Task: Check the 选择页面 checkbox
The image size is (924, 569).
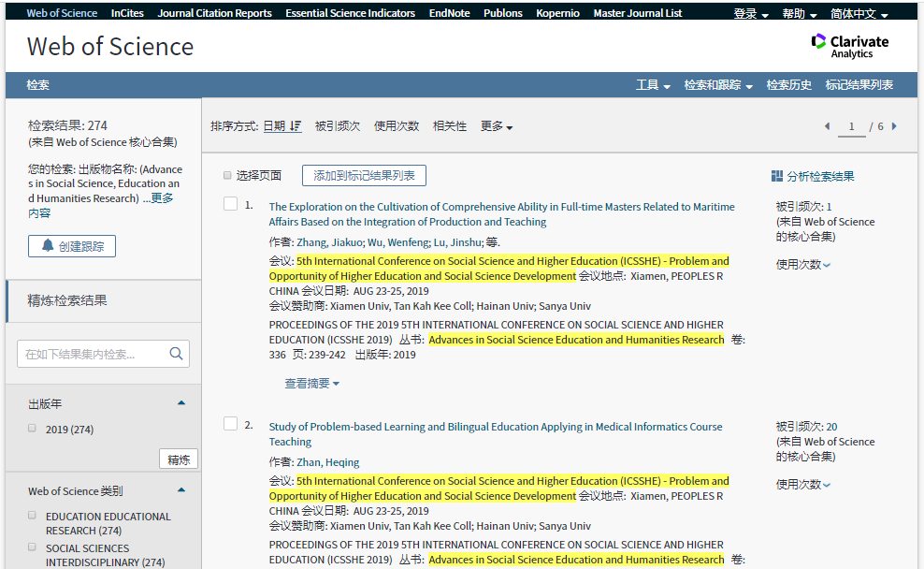Action: [x=227, y=175]
